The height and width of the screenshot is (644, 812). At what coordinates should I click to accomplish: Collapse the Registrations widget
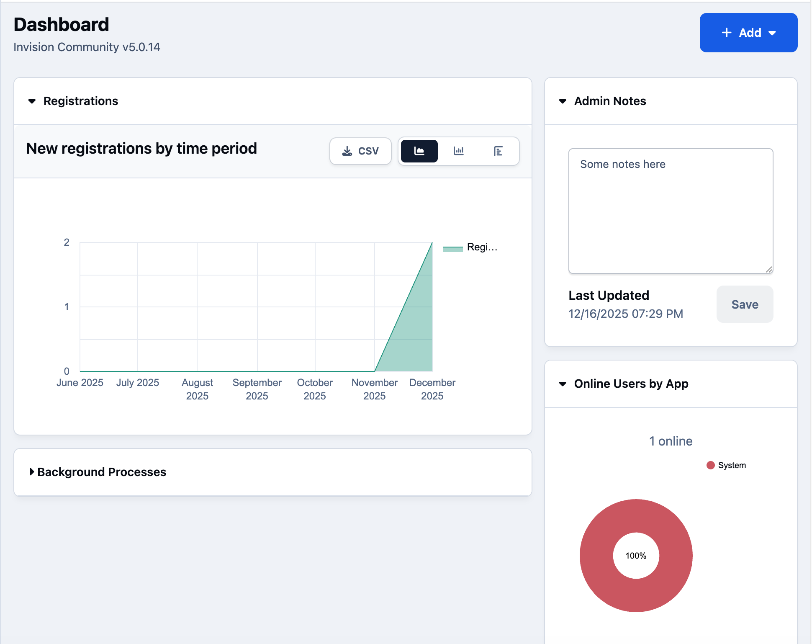(x=32, y=101)
